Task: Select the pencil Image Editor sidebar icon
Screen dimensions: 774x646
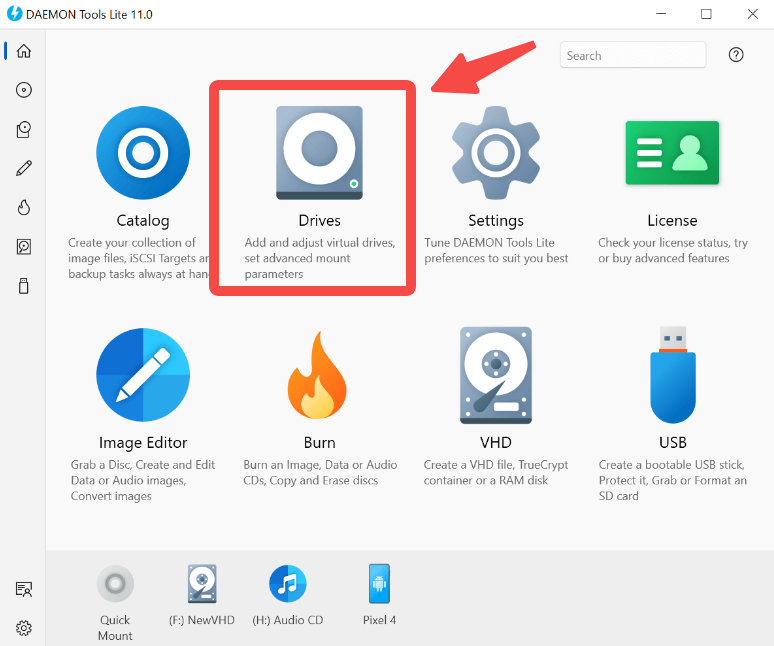Action: pyautogui.click(x=24, y=168)
